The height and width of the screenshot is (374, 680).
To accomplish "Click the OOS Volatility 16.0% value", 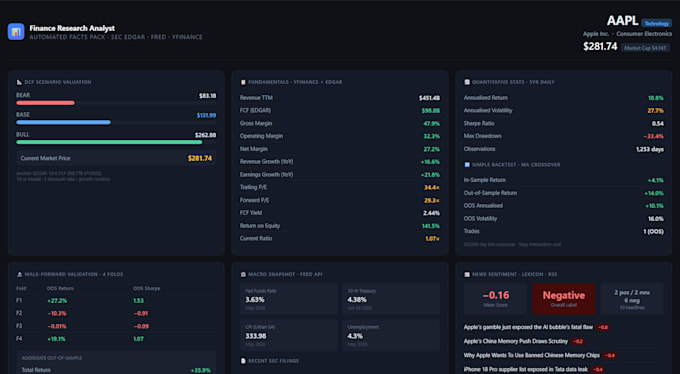I will pyautogui.click(x=656, y=219).
